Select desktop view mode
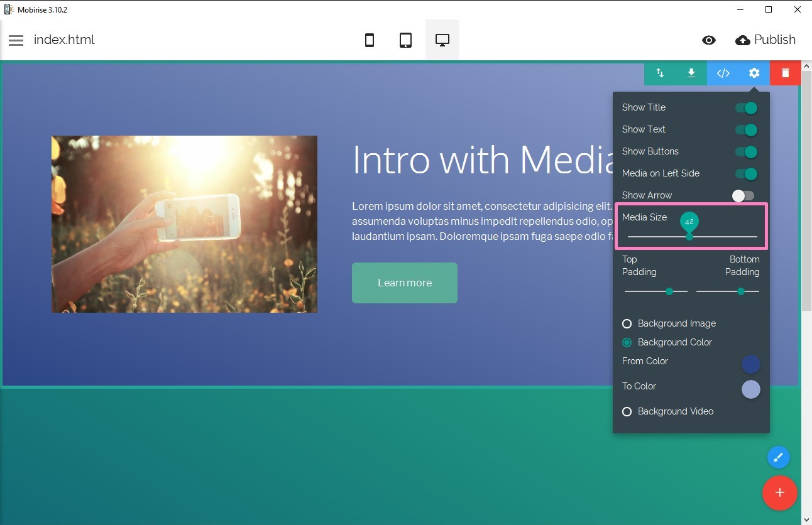 (x=442, y=40)
